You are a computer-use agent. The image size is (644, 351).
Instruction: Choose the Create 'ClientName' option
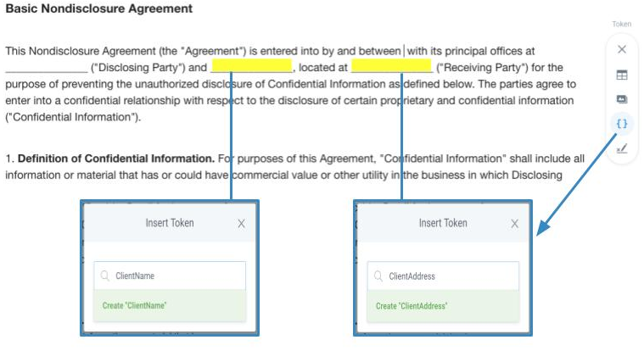pyautogui.click(x=170, y=305)
